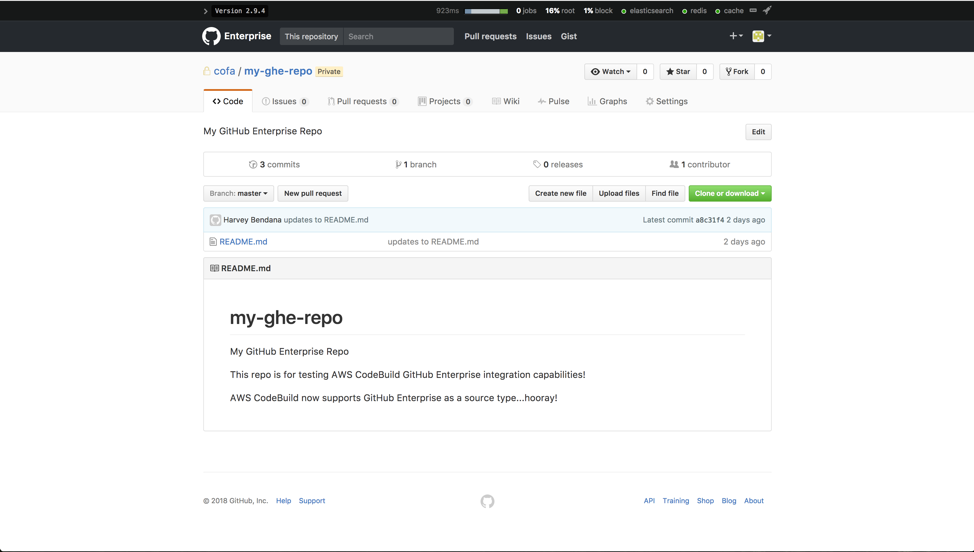Open the repository Settings tab

coord(667,101)
